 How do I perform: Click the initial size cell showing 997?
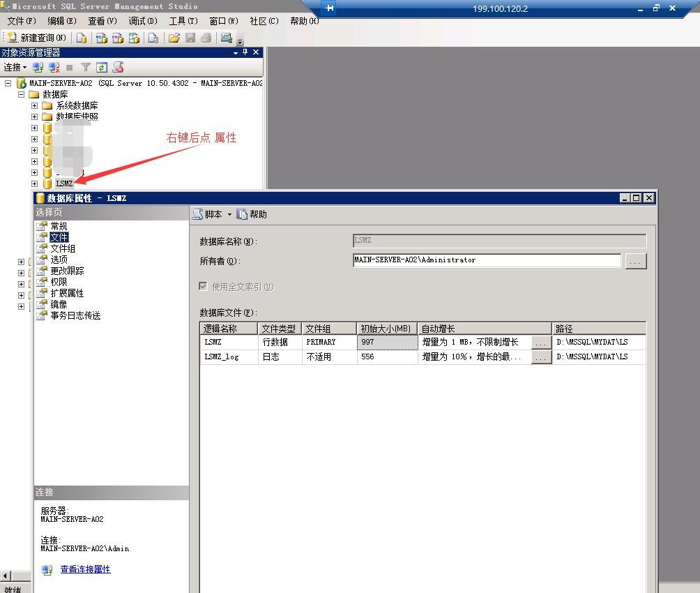[387, 343]
